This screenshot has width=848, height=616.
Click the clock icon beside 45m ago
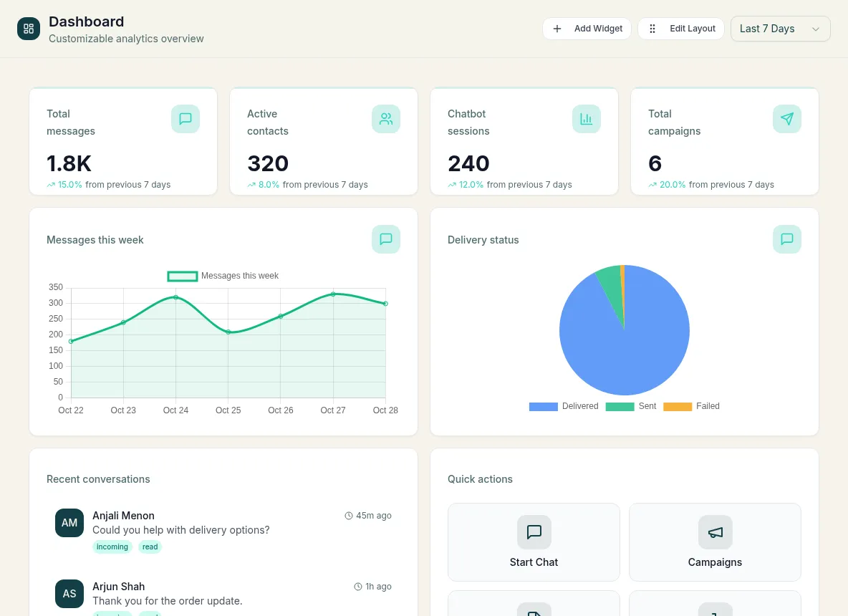[x=349, y=516]
